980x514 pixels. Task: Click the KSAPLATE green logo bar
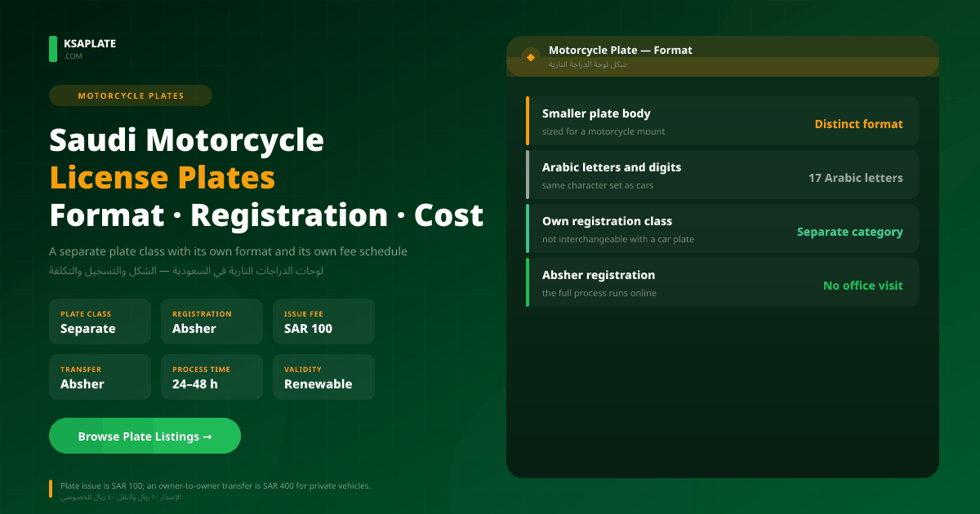pyautogui.click(x=53, y=49)
